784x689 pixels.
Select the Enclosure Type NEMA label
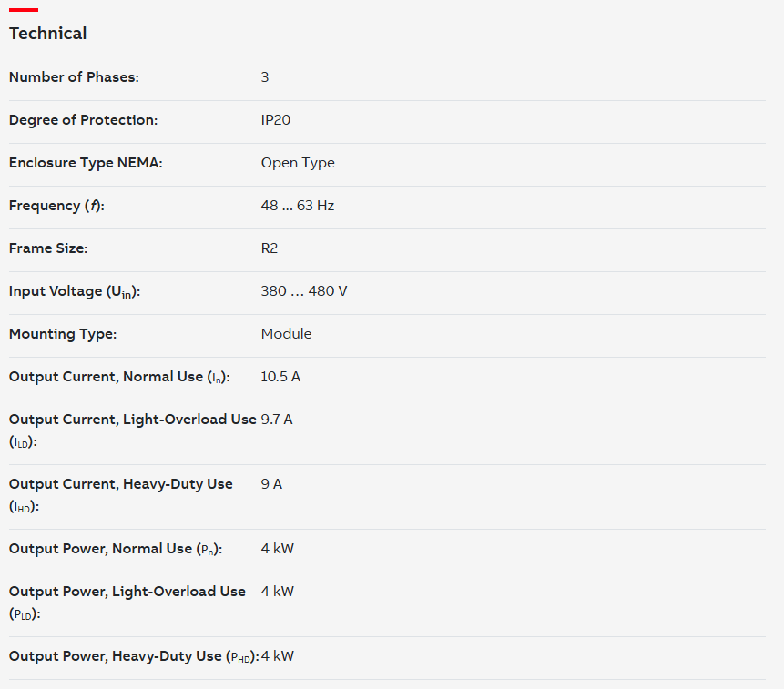[86, 163]
